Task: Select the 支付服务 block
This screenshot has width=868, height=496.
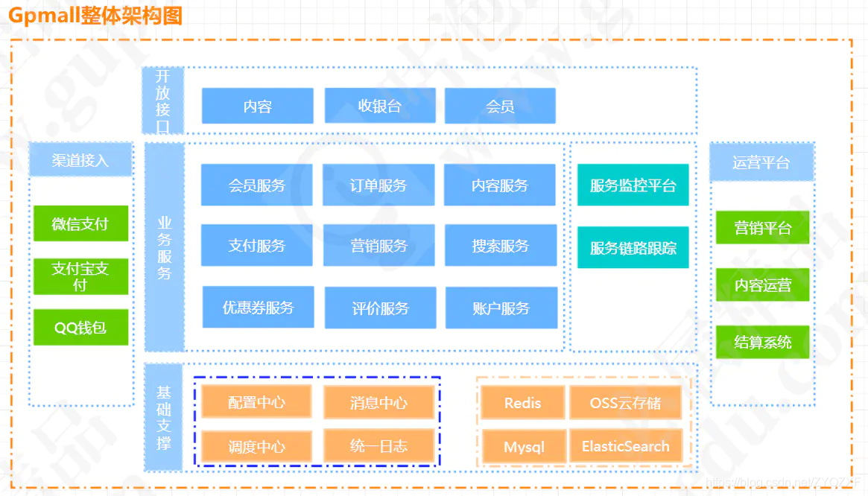Action: pos(256,246)
